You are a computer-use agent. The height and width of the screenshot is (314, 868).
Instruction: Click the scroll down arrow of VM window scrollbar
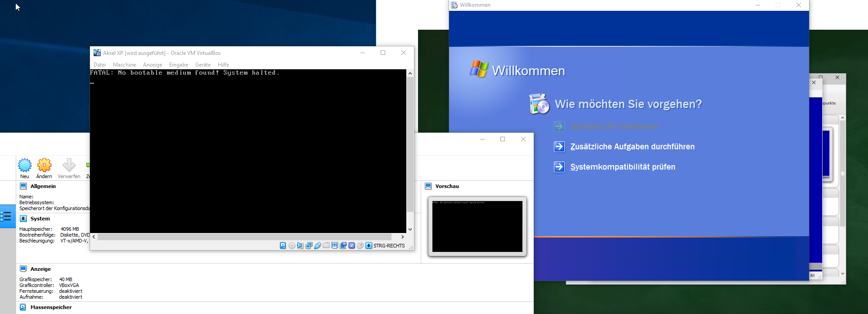[410, 229]
